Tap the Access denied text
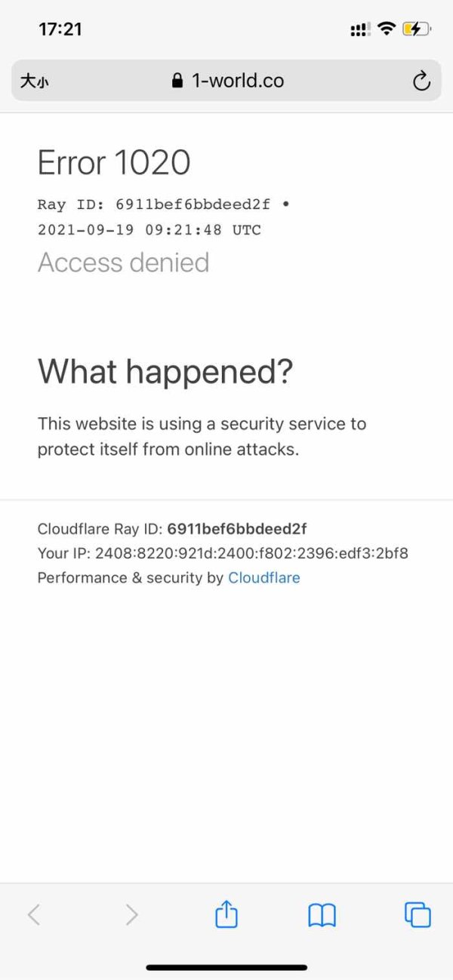The height and width of the screenshot is (980, 453). (x=124, y=263)
